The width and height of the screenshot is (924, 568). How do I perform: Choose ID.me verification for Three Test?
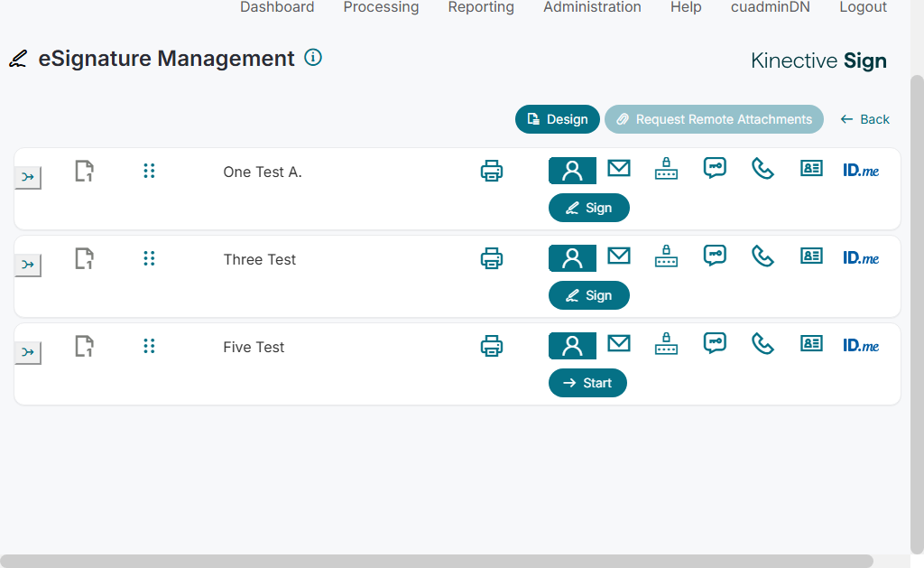[861, 258]
